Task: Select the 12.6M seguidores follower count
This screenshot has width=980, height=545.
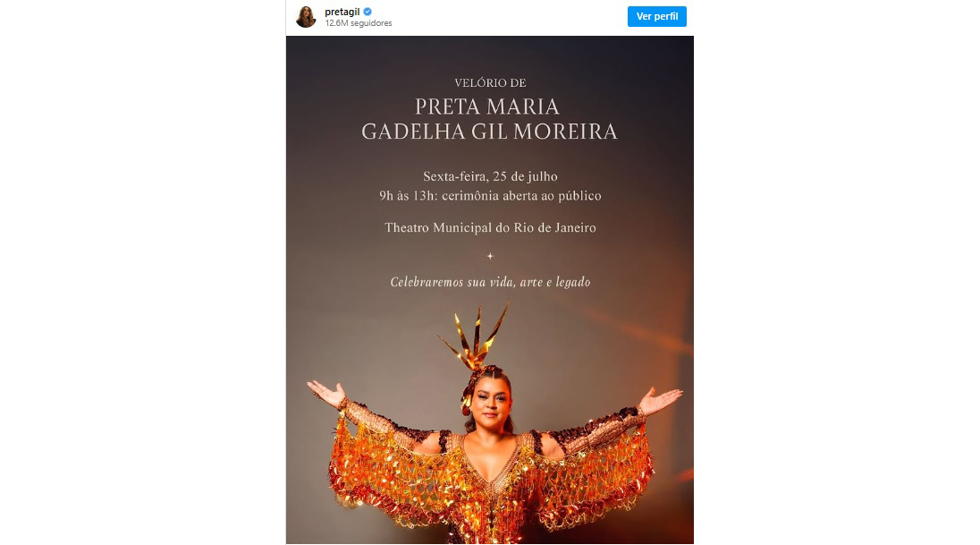Action: pyautogui.click(x=359, y=23)
